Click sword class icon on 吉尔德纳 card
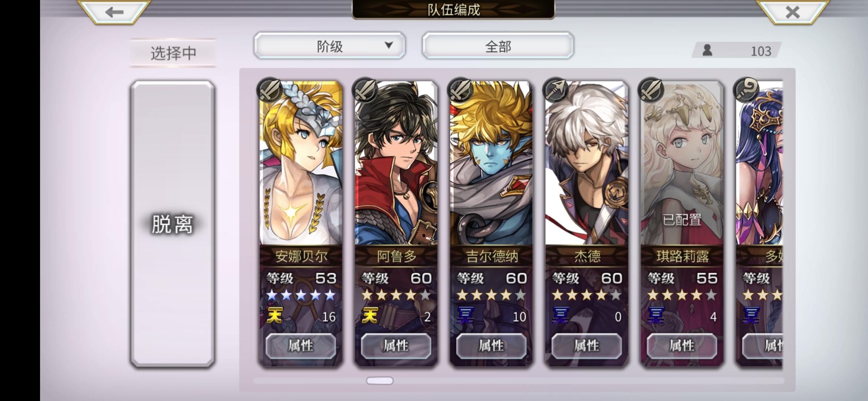 460,90
